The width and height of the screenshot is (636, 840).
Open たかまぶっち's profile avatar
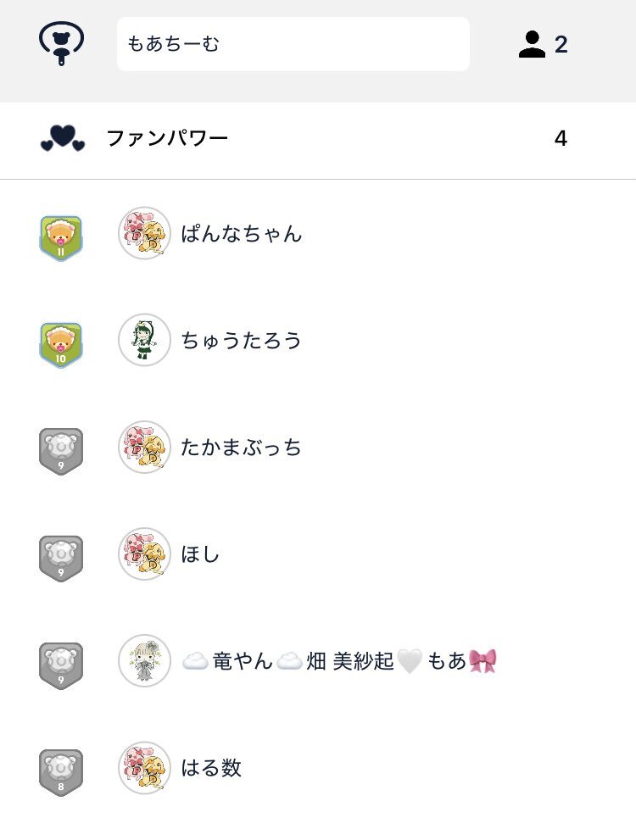(x=145, y=447)
